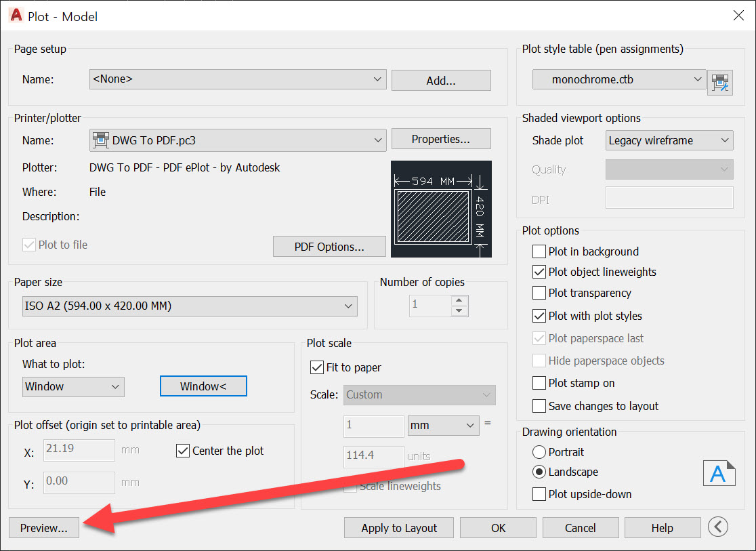The height and width of the screenshot is (551, 756).
Task: Toggle the Plot to file checkbox
Action: (29, 245)
